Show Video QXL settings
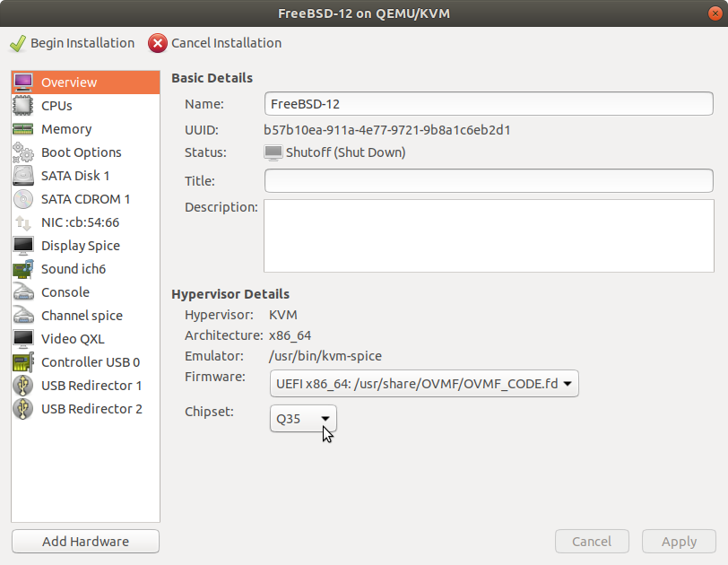This screenshot has height=565, width=728. [x=86, y=339]
